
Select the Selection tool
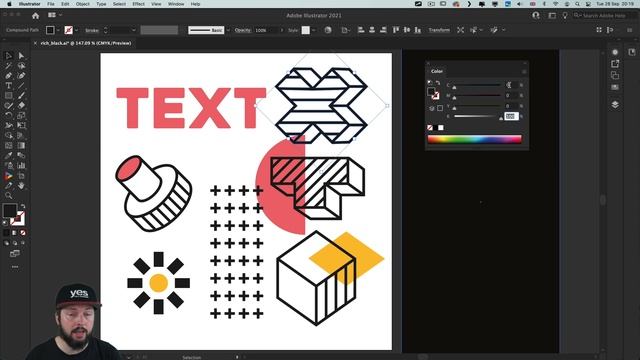pos(9,56)
